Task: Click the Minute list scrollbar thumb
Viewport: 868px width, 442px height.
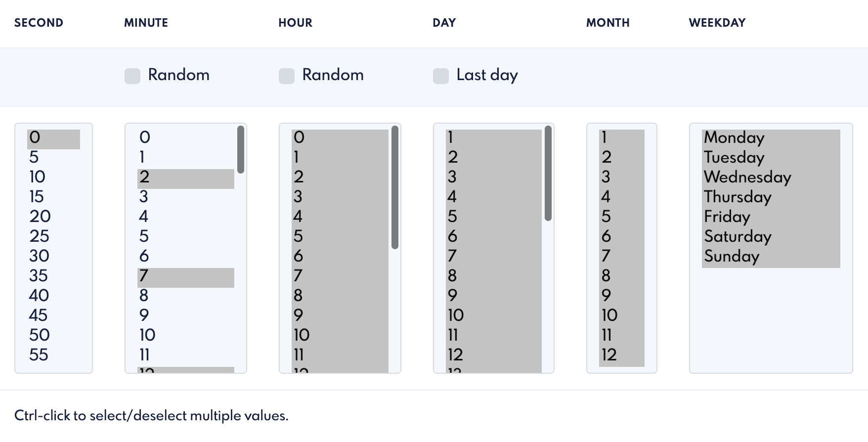Action: pos(241,149)
